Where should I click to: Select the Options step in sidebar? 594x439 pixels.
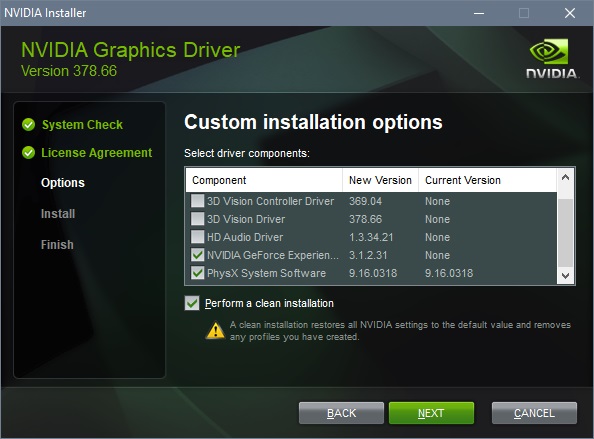(x=63, y=183)
